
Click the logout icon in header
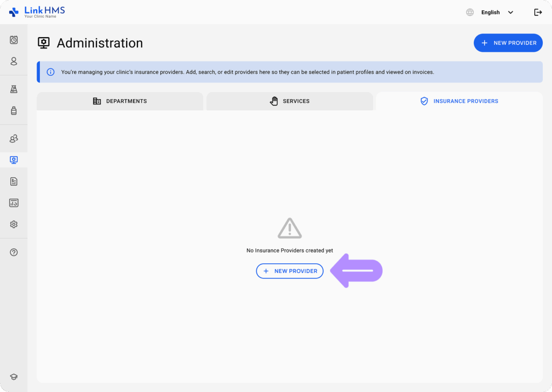pos(537,12)
